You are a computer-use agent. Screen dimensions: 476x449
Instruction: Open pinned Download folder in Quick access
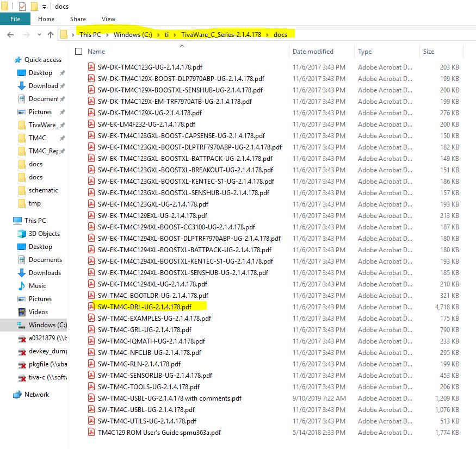tap(43, 86)
